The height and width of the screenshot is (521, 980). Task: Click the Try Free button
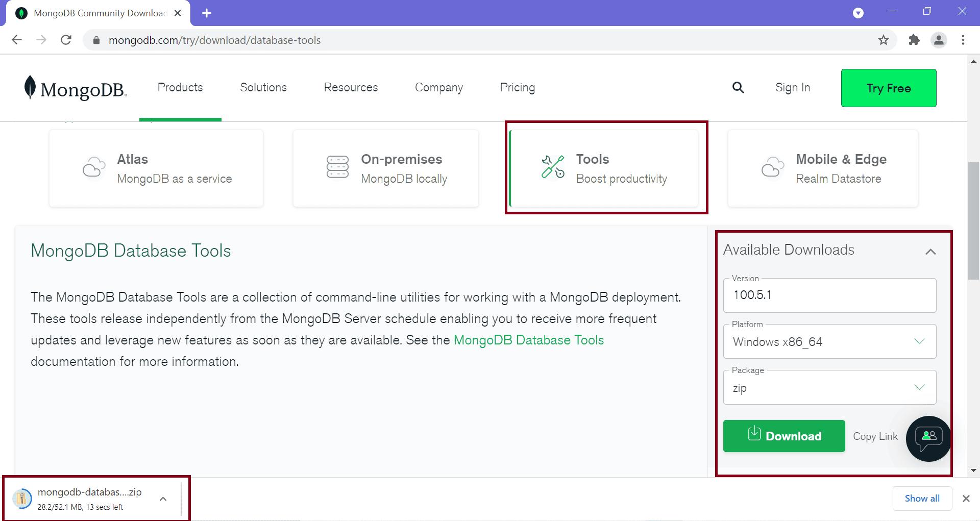[x=888, y=88]
